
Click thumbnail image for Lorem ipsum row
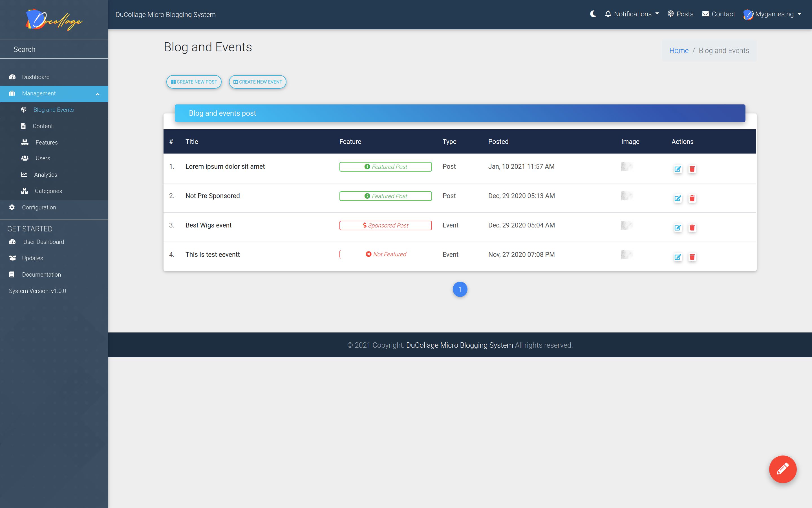[x=627, y=166]
